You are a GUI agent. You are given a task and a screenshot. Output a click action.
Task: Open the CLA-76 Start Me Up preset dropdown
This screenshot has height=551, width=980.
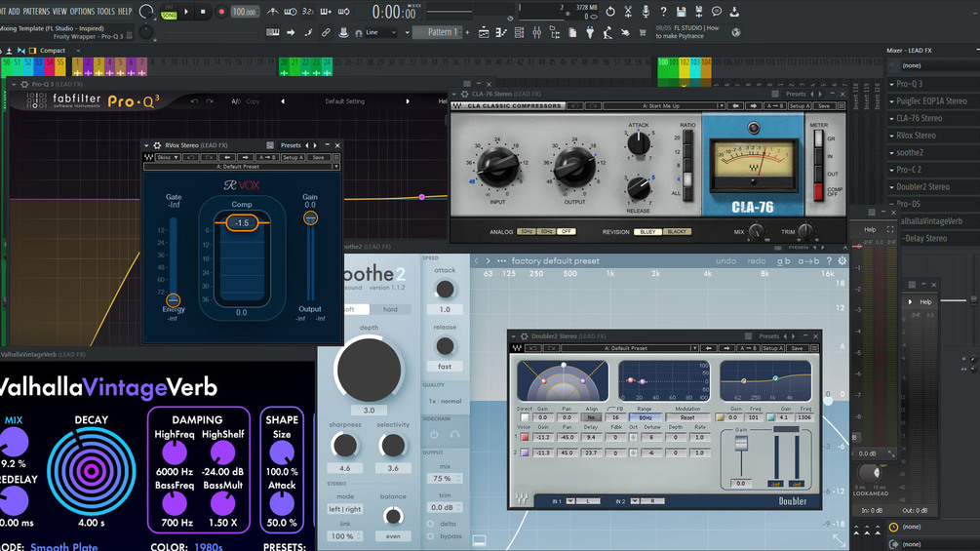coord(664,105)
